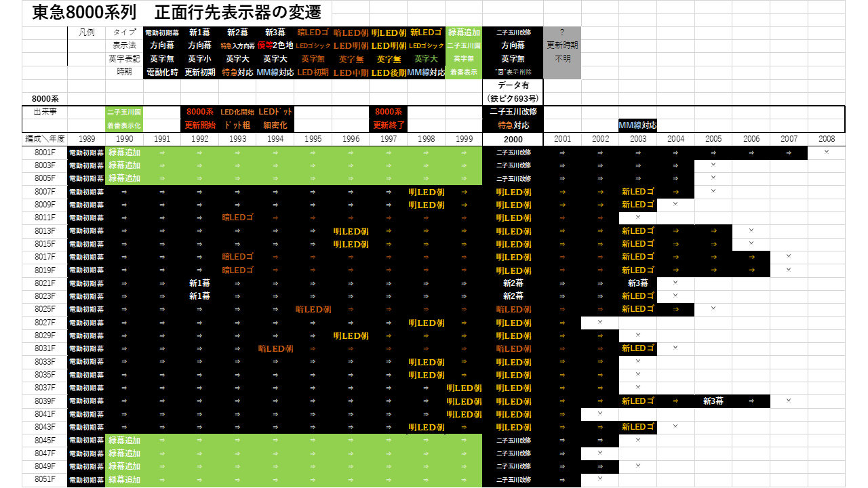Select the '更新終了' event cell

click(389, 125)
